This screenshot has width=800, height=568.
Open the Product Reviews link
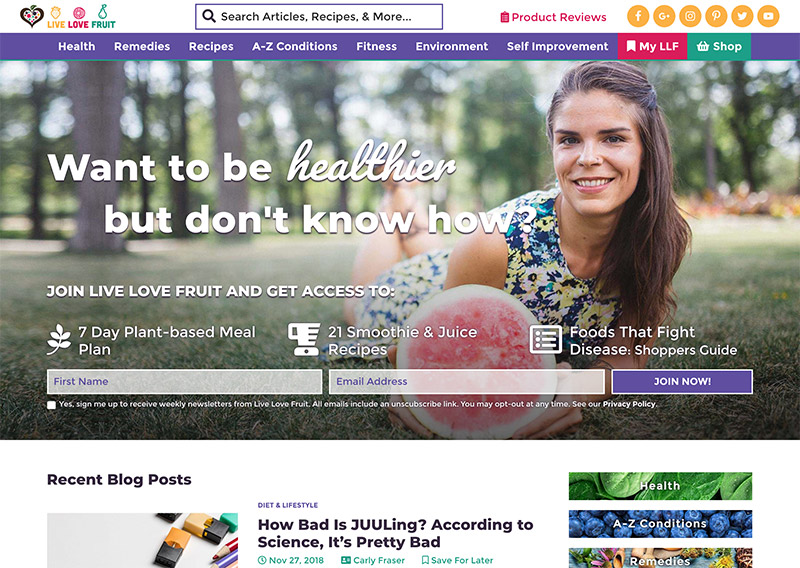(x=553, y=17)
